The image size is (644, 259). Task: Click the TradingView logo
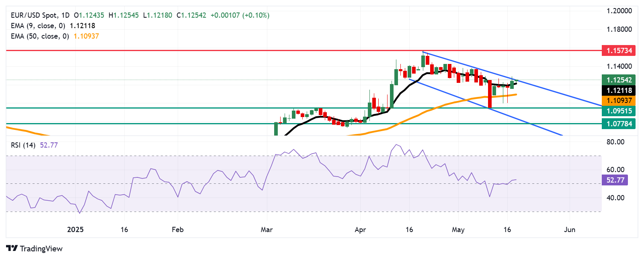[34, 249]
